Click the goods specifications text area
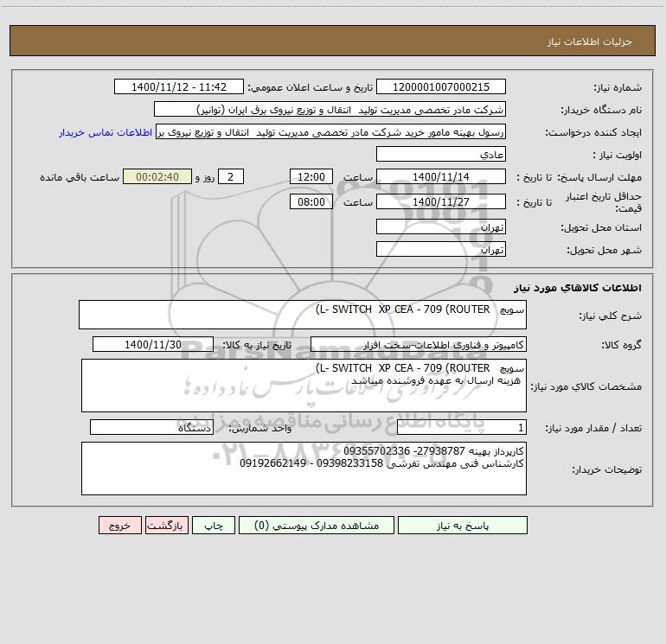Viewport: 666px width, 644px height. [x=304, y=386]
